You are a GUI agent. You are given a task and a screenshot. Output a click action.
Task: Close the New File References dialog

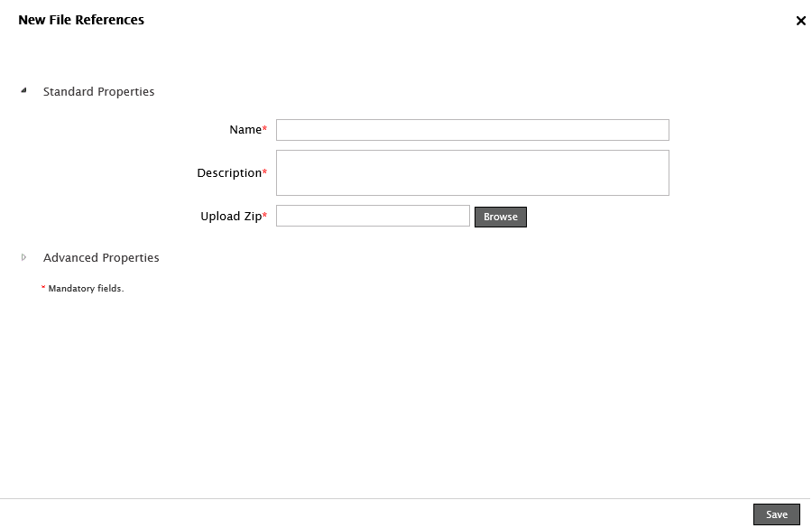coord(800,21)
